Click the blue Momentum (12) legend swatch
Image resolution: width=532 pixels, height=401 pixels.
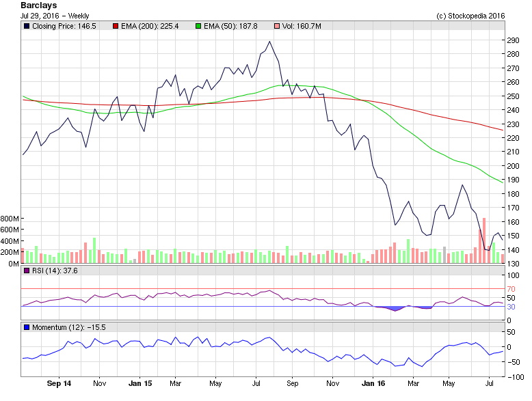27,327
